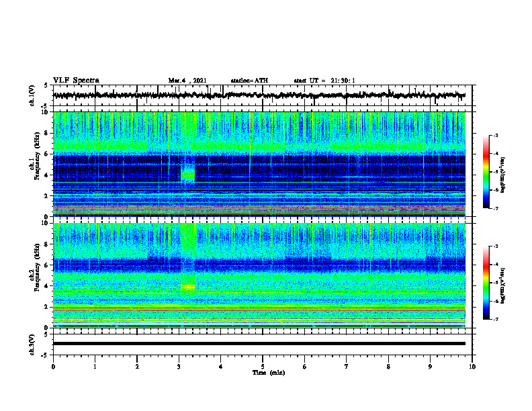This screenshot has height=411, width=532.
Task: Click the "-4" value on ch.1 color scale
Action: 495,154
